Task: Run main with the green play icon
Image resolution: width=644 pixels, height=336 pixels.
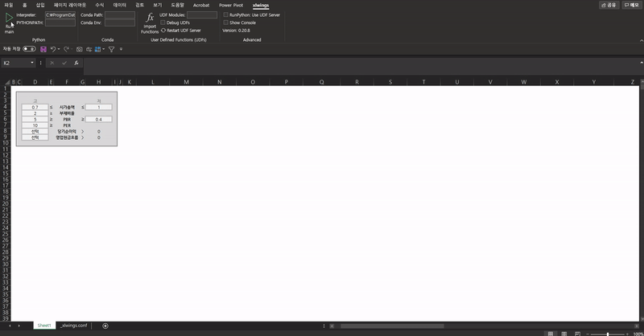Action: tap(9, 18)
